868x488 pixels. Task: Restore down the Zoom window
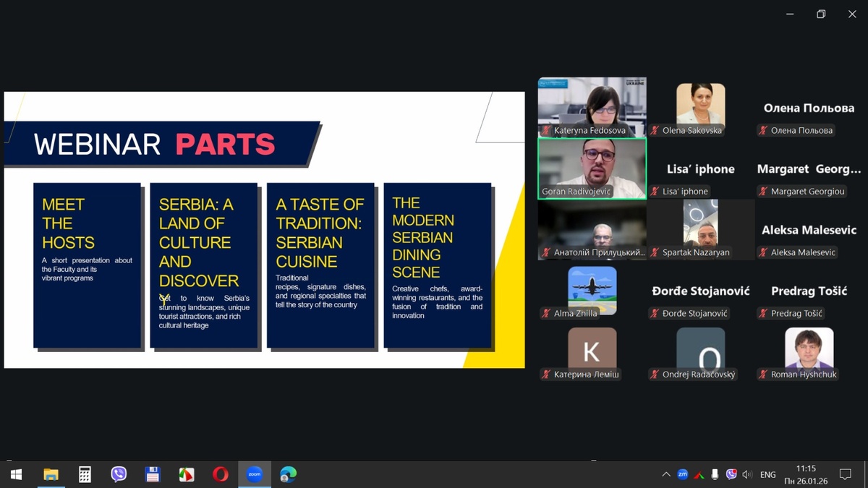pos(821,14)
